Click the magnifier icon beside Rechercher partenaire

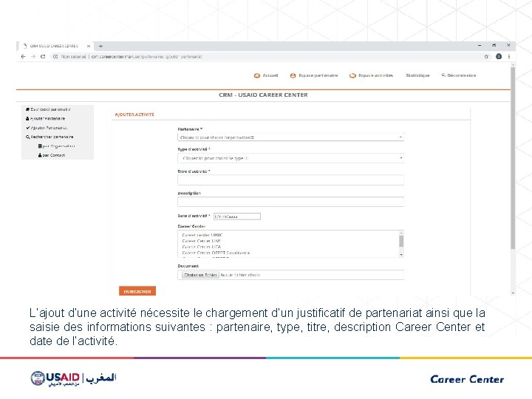point(28,137)
